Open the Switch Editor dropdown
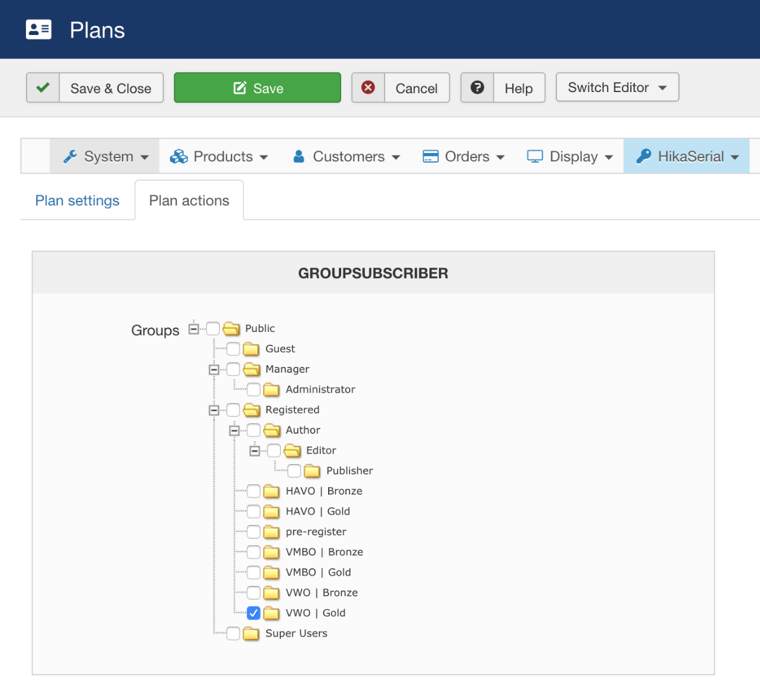760x700 pixels. [x=617, y=87]
